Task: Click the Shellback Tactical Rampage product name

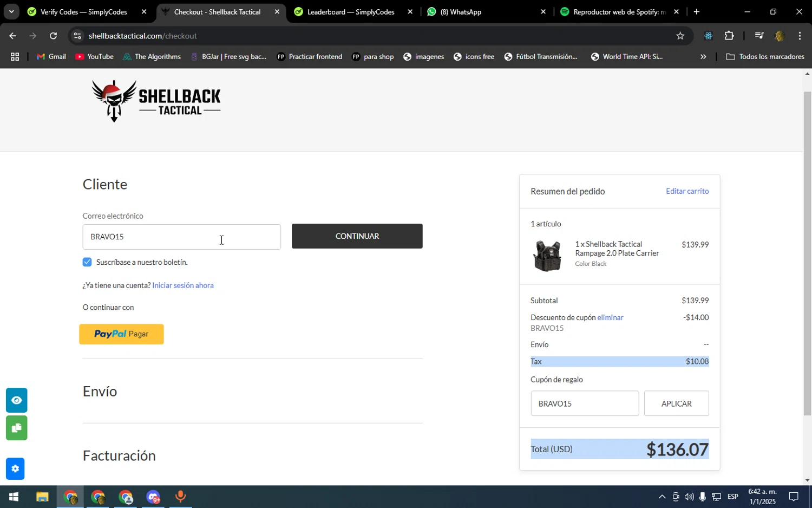Action: [617, 249]
